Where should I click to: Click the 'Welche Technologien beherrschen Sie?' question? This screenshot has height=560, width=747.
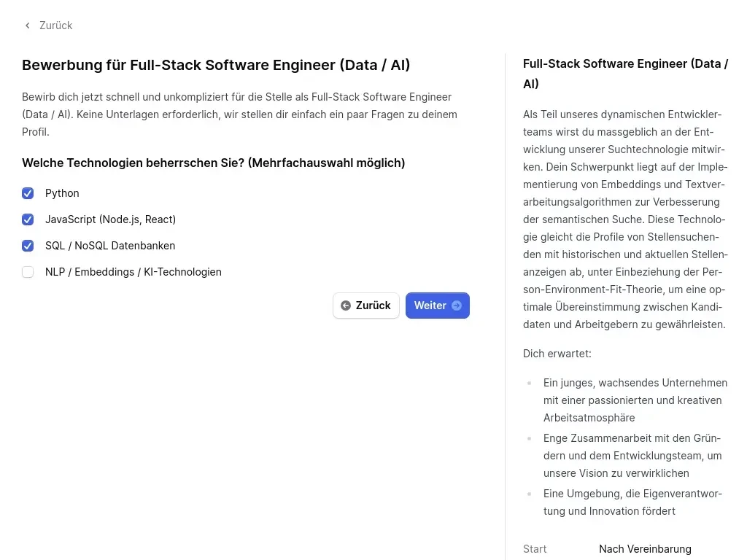click(213, 163)
